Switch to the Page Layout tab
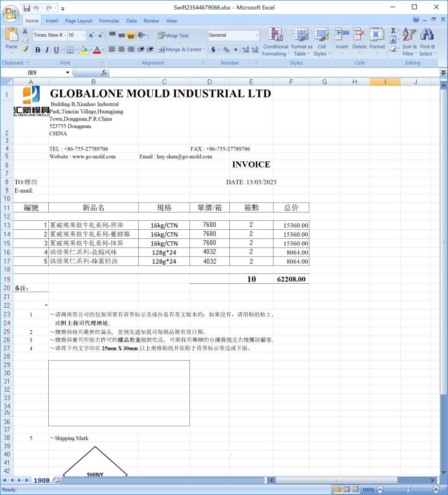The width and height of the screenshot is (448, 495). [x=78, y=21]
